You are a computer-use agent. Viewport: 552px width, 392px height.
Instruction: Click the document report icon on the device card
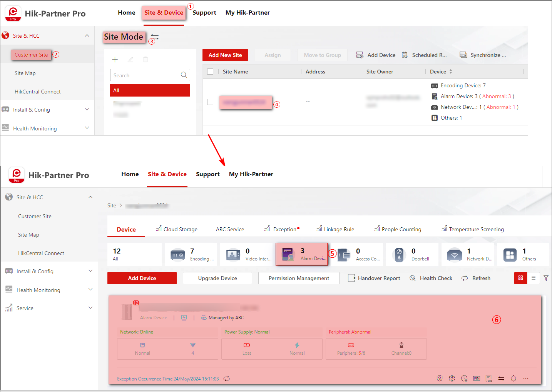pyautogui.click(x=489, y=378)
